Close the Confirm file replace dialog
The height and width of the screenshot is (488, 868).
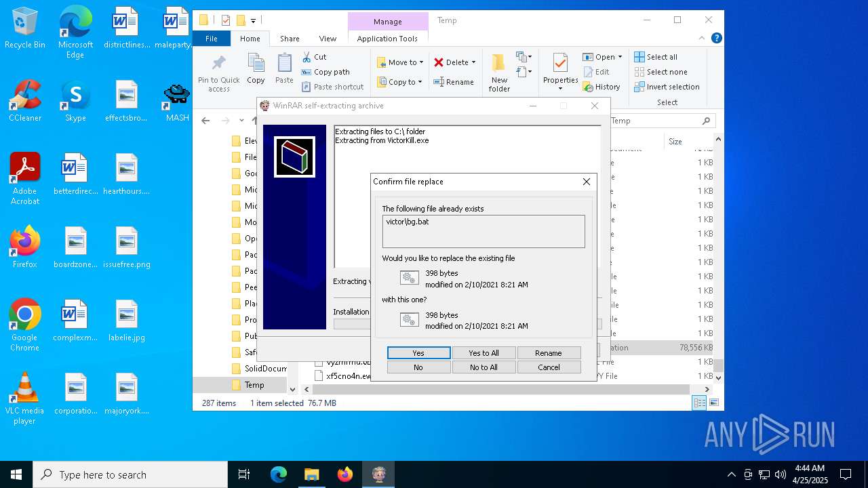point(587,182)
